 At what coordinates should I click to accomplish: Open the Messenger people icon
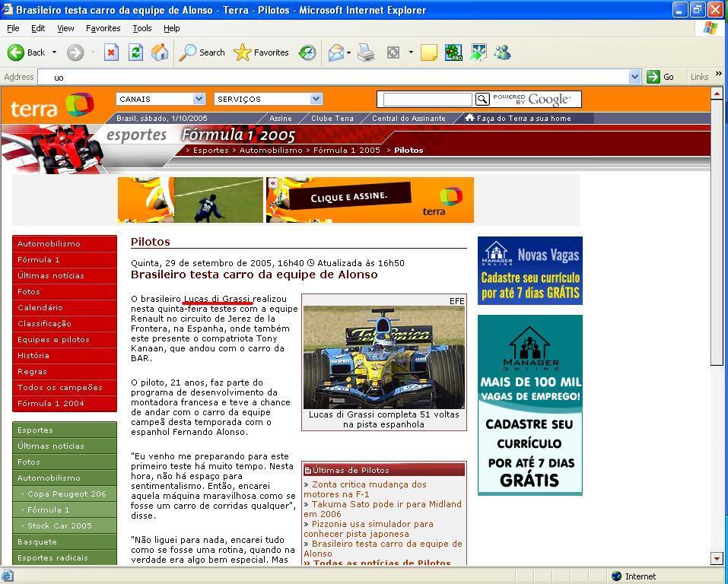coord(502,52)
